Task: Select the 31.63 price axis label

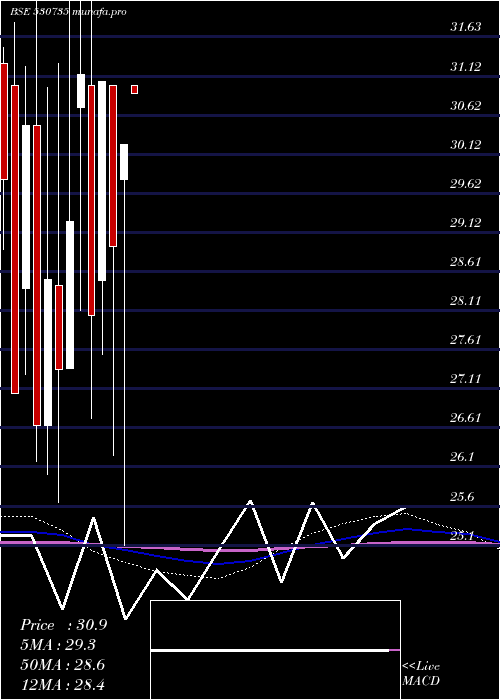Action: click(x=466, y=27)
